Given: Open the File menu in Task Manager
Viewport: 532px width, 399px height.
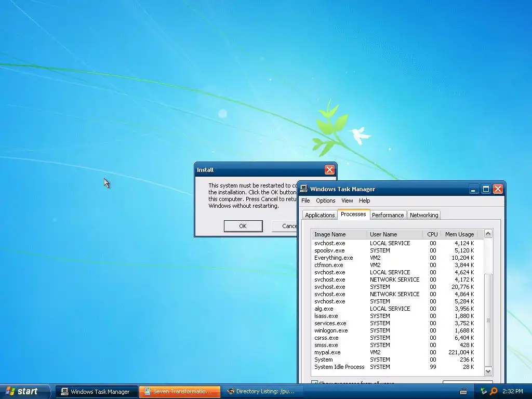Looking at the screenshot, I should point(305,201).
